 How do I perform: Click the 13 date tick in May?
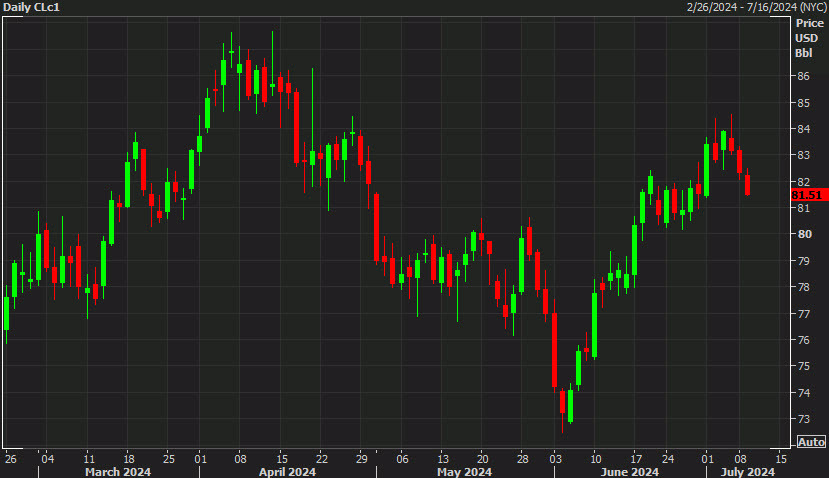(x=443, y=458)
